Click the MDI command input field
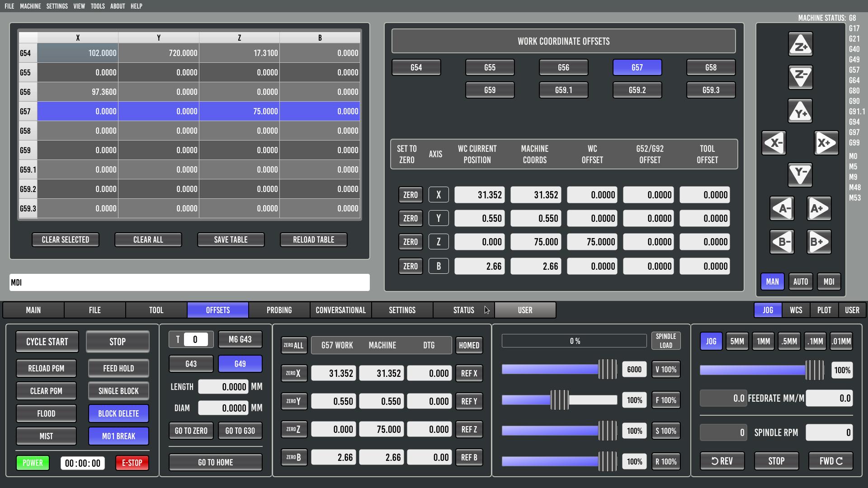The image size is (868, 488). 190,282
